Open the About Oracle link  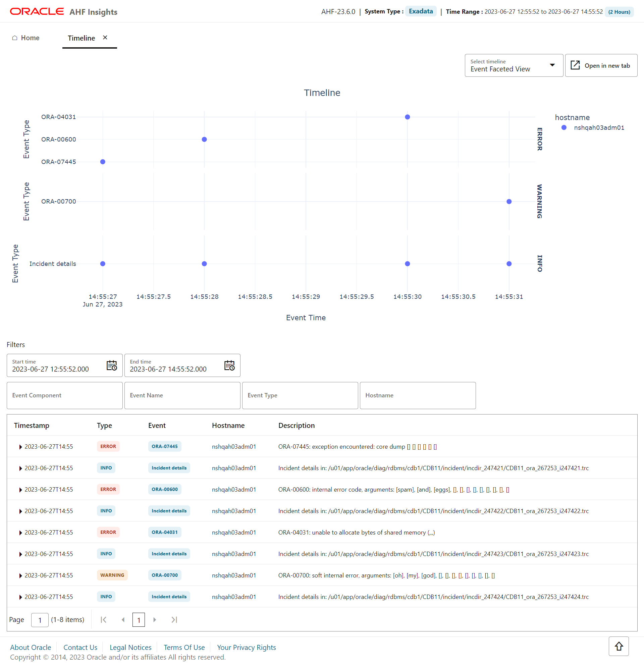coord(31,647)
